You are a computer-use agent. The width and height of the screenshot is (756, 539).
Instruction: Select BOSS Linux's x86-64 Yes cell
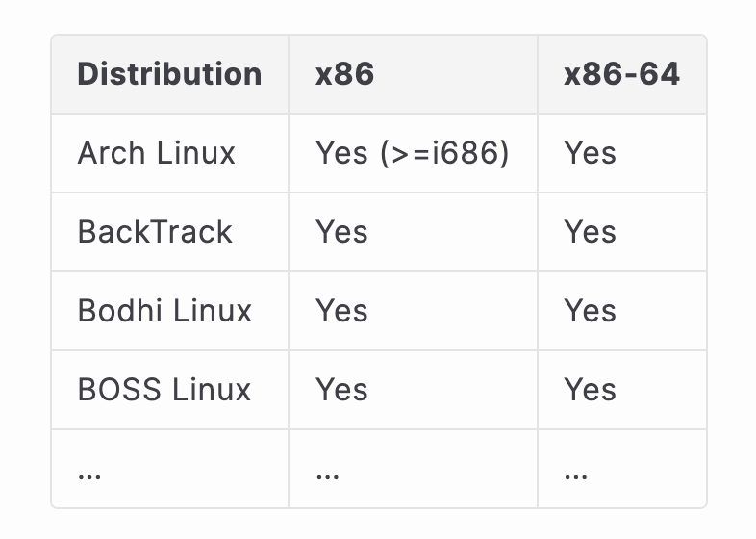[590, 390]
